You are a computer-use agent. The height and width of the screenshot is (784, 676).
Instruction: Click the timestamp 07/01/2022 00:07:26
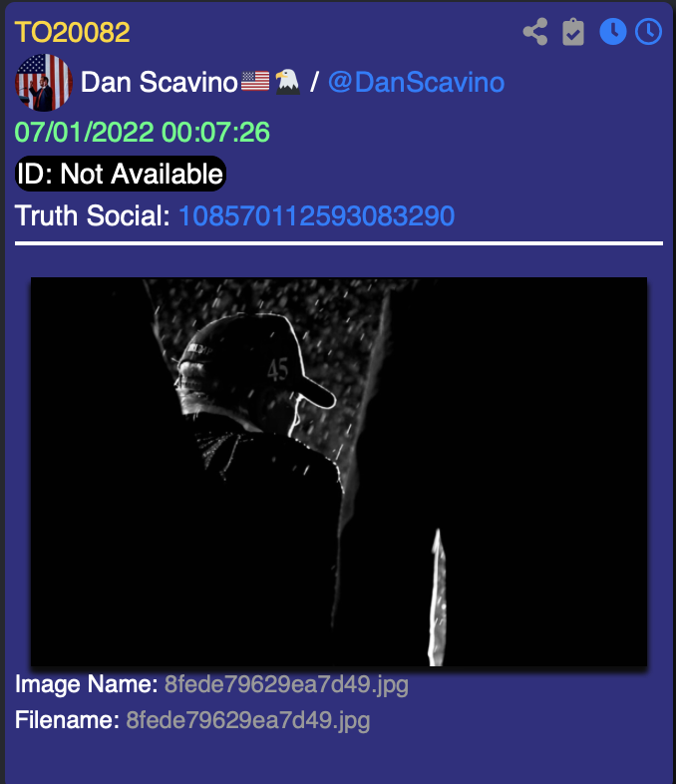[x=143, y=133]
